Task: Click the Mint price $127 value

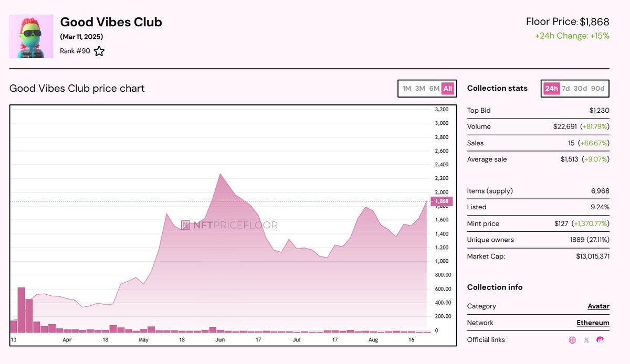Action: click(561, 224)
